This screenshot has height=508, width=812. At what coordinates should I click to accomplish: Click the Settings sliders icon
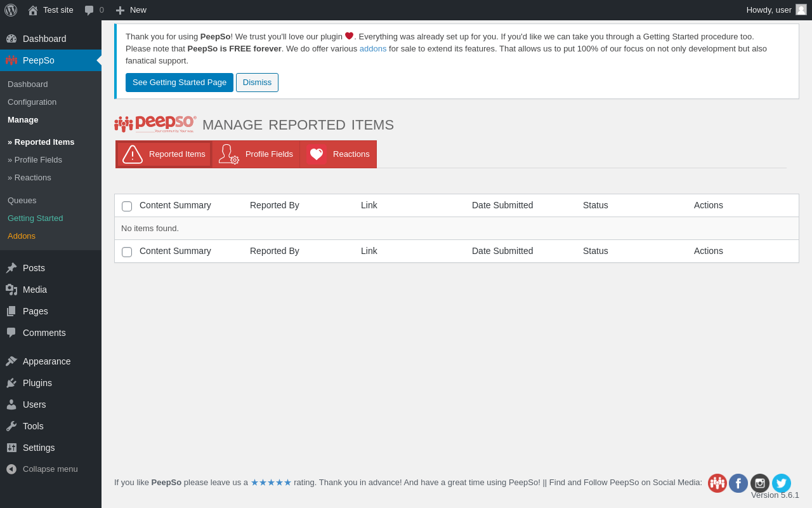pos(11,448)
